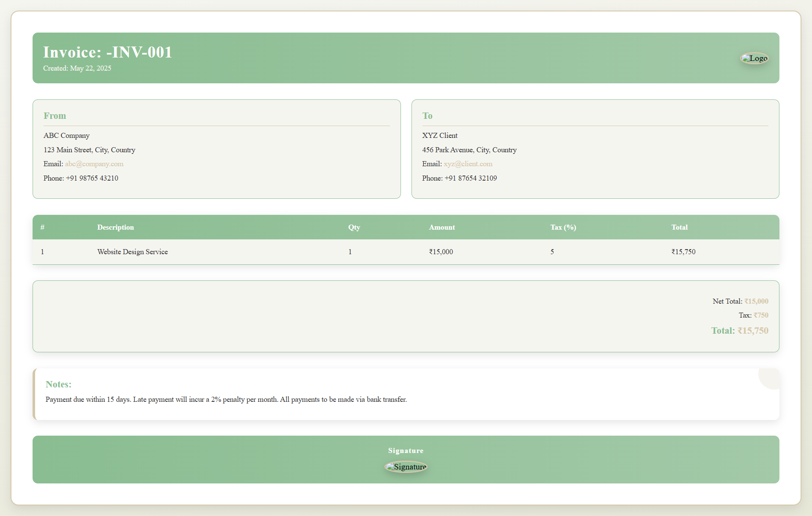Open the abc@company.com email link
This screenshot has height=516, width=812.
94,164
